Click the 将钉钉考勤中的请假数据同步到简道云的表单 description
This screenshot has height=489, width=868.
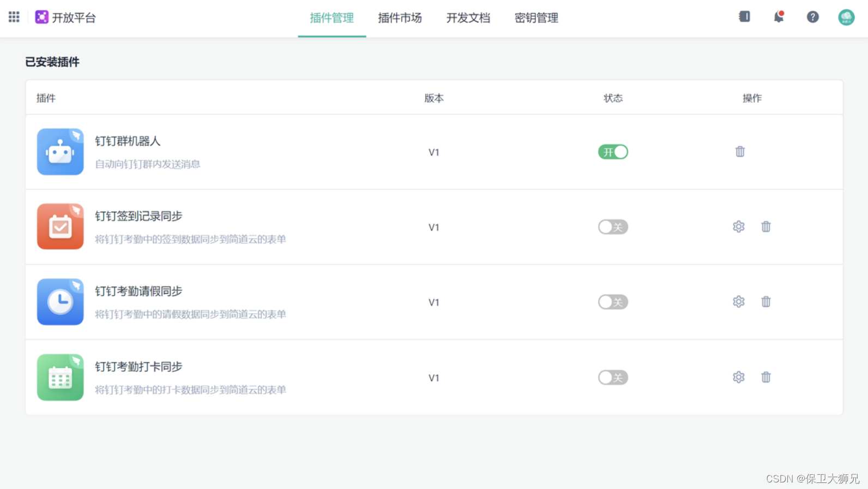[190, 314]
